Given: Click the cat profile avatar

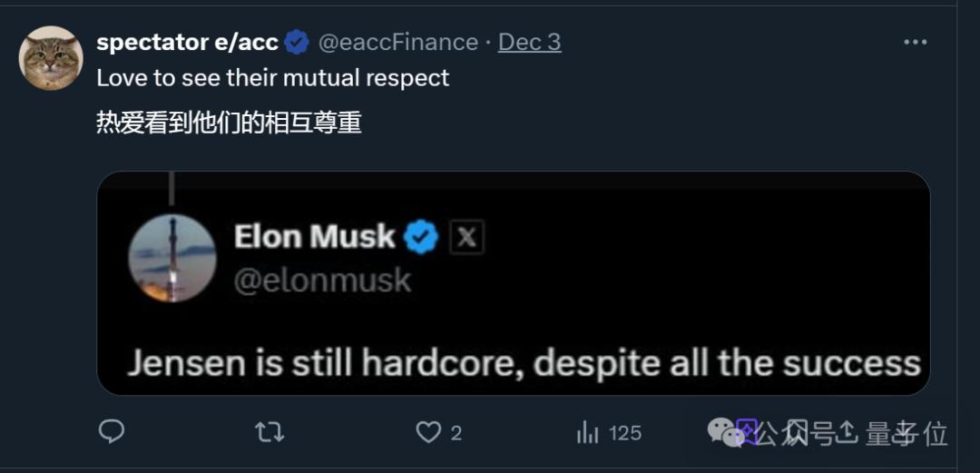Looking at the screenshot, I should click(53, 58).
